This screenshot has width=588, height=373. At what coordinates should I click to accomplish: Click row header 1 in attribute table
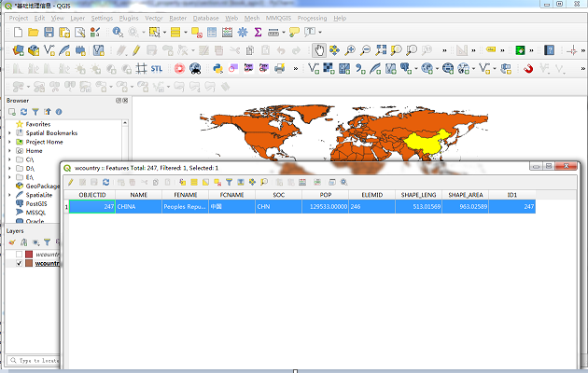click(66, 207)
